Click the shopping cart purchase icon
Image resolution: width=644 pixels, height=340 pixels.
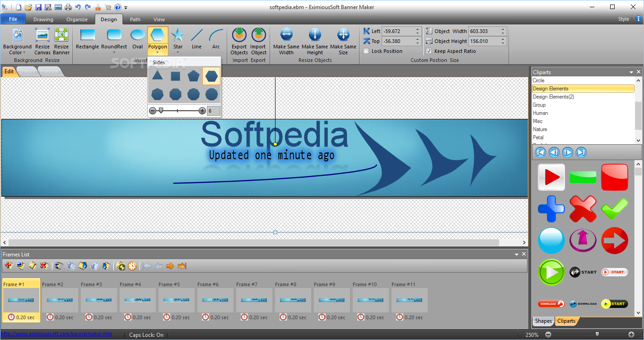point(108,7)
